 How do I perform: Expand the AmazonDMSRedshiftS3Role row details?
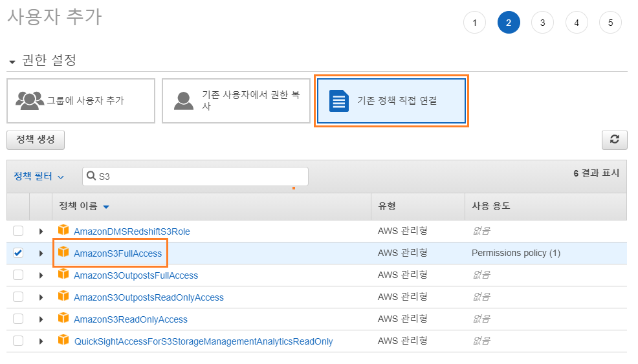click(x=41, y=231)
